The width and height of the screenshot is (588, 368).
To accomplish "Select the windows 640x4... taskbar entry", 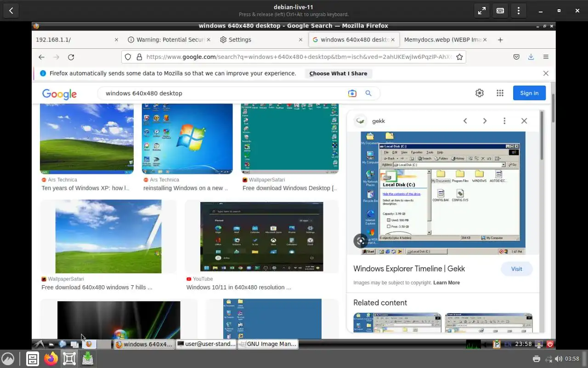I will (144, 344).
